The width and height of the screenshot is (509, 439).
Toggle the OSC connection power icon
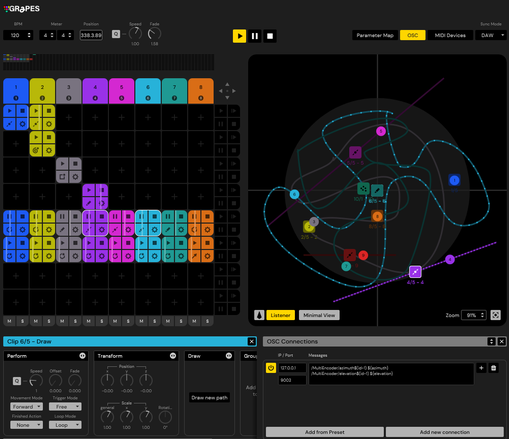pyautogui.click(x=271, y=368)
